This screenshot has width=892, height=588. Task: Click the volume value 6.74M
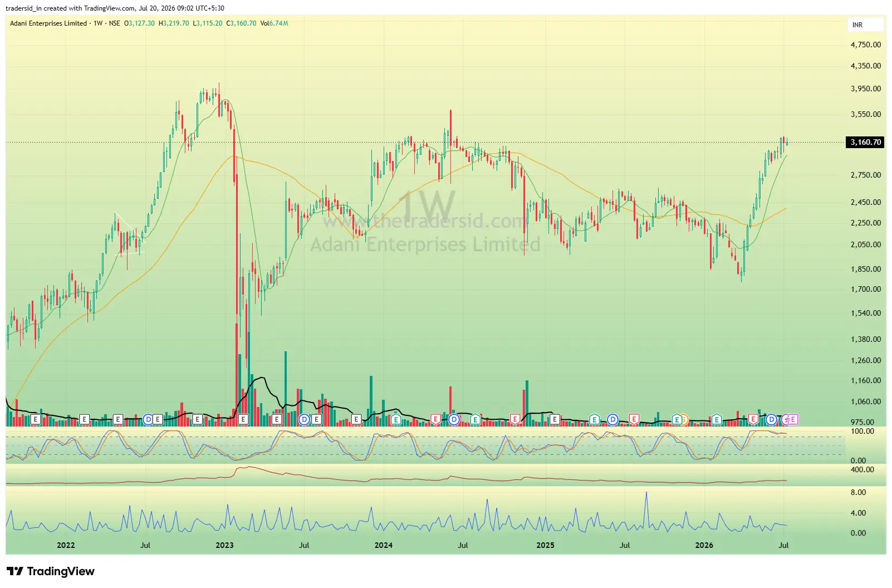click(x=279, y=23)
